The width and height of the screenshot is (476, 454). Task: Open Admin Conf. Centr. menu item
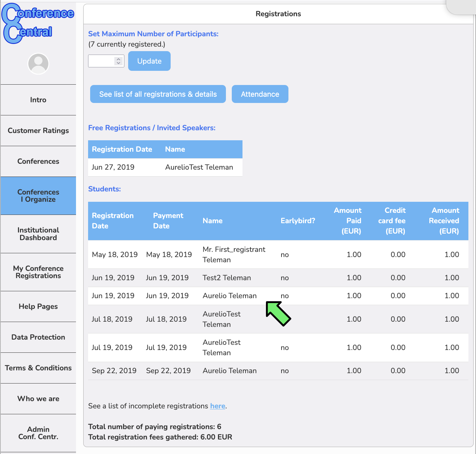click(x=38, y=433)
